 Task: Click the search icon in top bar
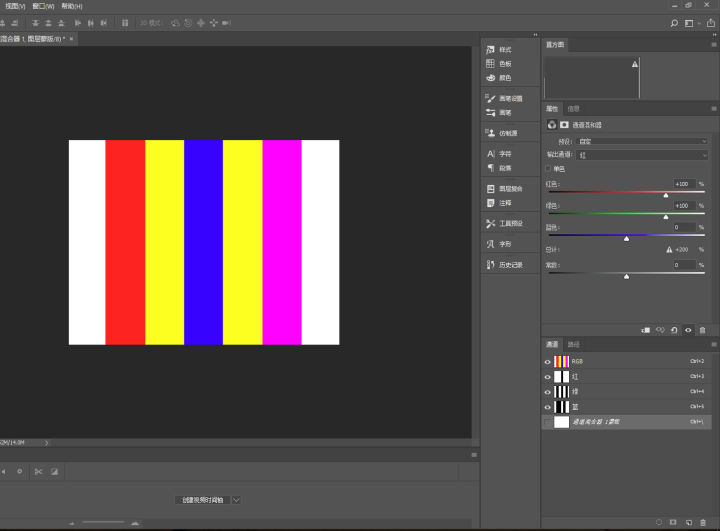pos(674,22)
